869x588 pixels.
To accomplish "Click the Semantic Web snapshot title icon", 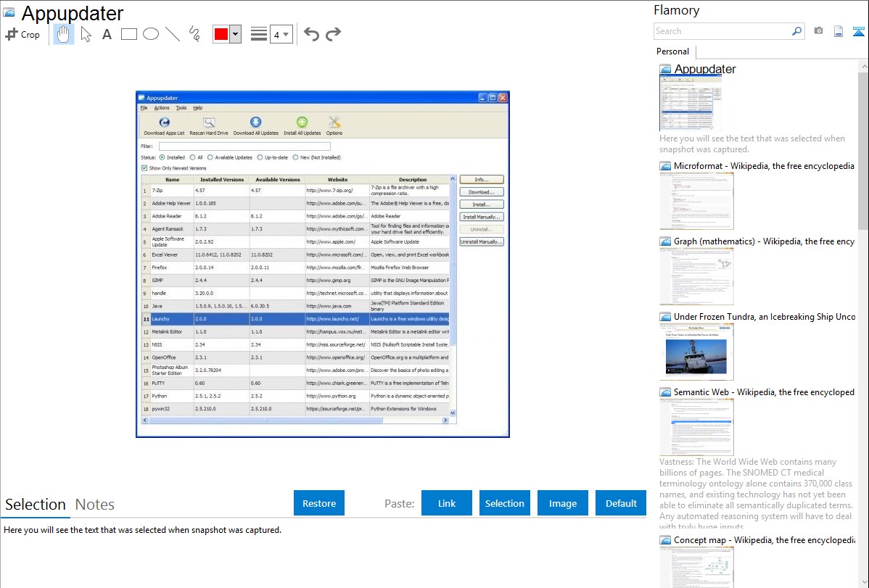I will [x=665, y=392].
